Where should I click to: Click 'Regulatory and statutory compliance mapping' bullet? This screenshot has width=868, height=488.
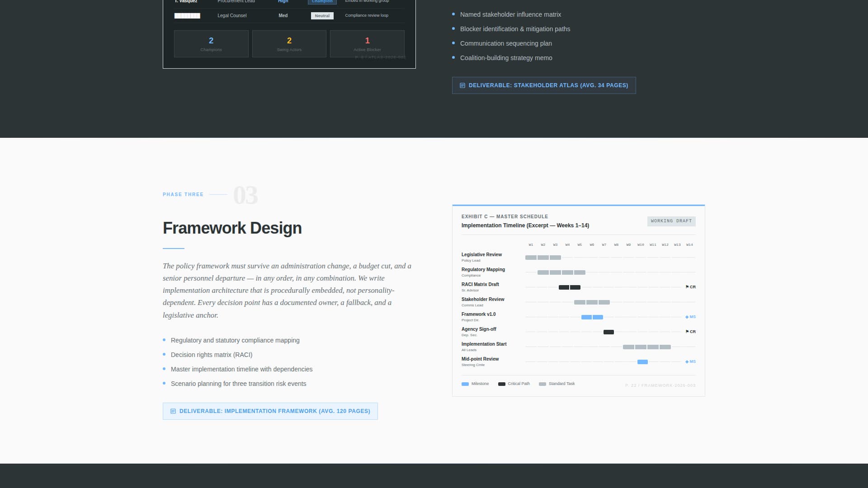pyautogui.click(x=235, y=340)
